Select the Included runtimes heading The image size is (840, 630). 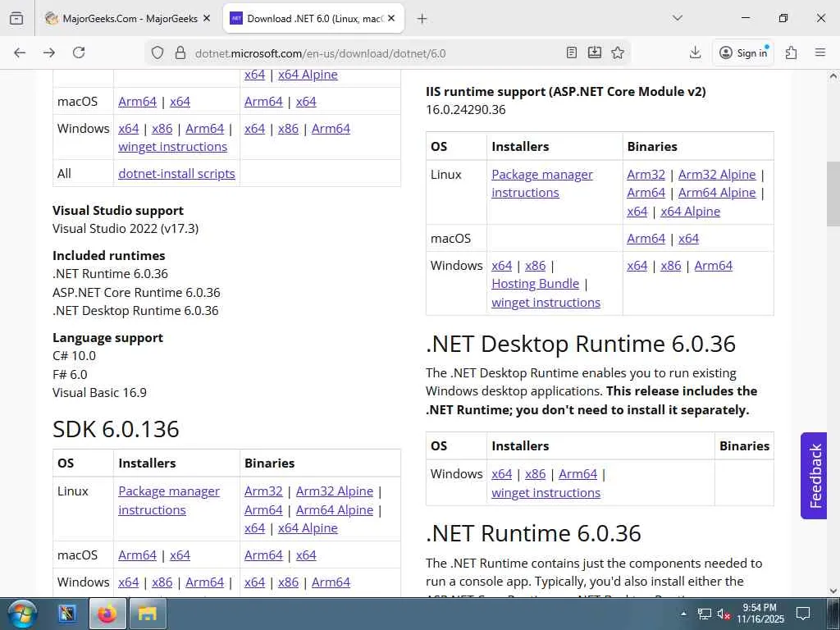(109, 256)
